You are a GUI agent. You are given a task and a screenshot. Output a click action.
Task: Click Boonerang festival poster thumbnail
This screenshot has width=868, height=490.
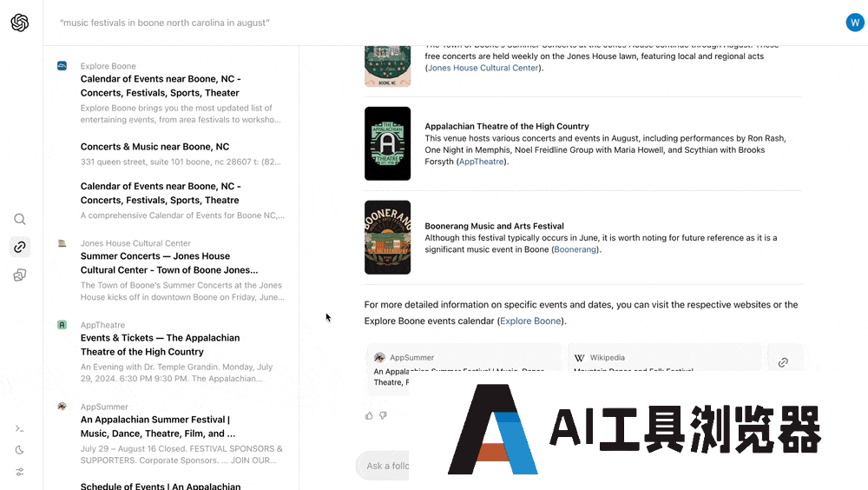[387, 237]
